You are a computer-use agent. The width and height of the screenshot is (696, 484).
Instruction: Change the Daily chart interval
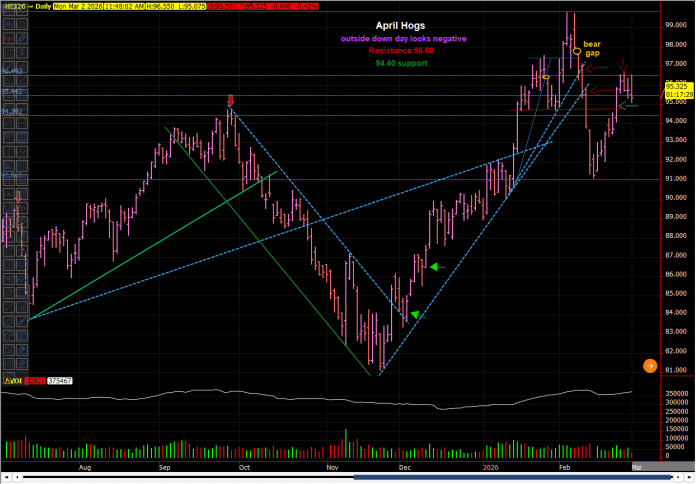[x=41, y=6]
